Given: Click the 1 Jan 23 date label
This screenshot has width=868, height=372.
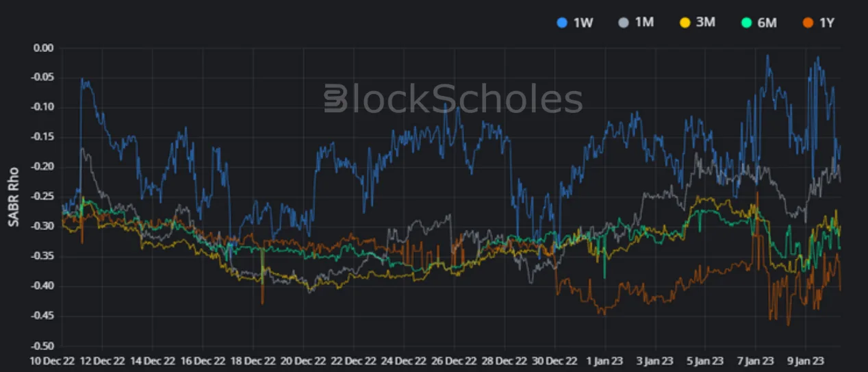Looking at the screenshot, I should 604,360.
